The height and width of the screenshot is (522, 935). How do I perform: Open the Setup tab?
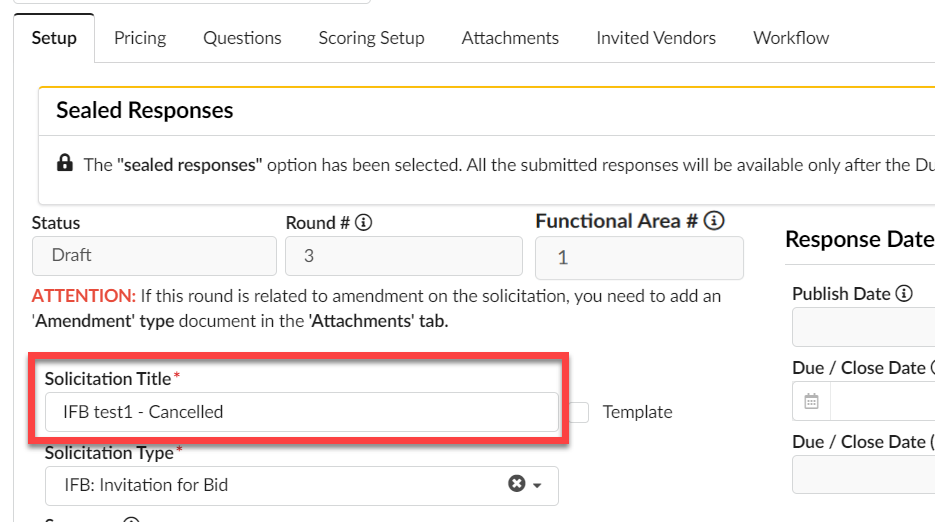pyautogui.click(x=54, y=38)
